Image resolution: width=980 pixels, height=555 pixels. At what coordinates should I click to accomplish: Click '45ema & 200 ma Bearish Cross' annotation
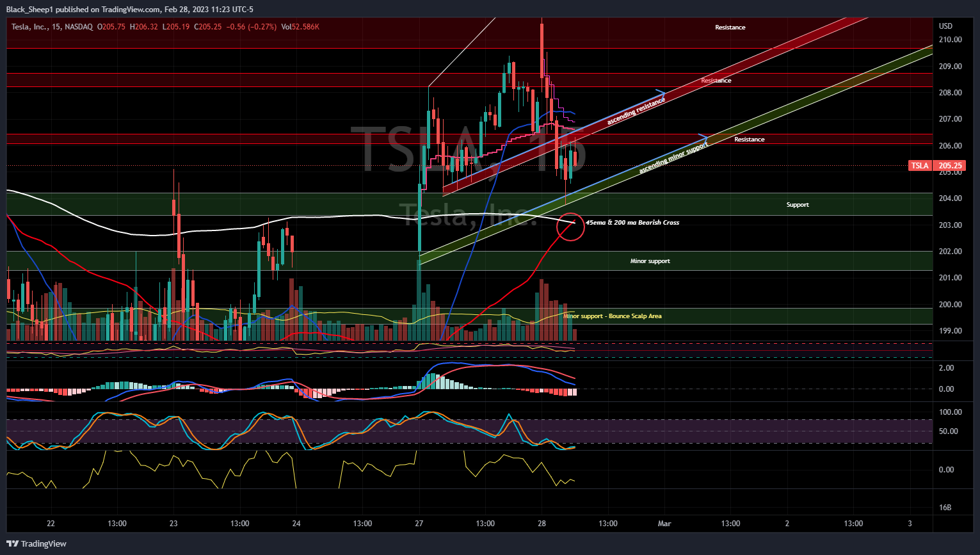(x=632, y=223)
